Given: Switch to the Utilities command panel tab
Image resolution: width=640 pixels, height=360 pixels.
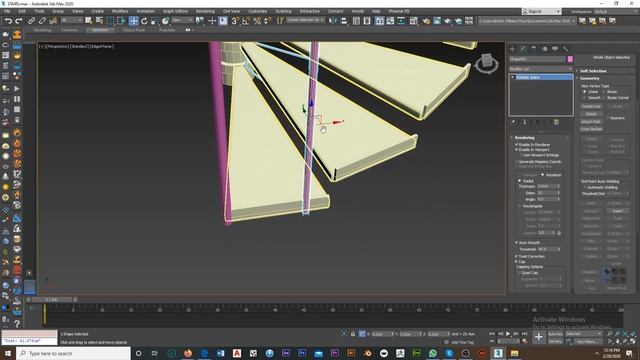Looking at the screenshot, I should [566, 49].
